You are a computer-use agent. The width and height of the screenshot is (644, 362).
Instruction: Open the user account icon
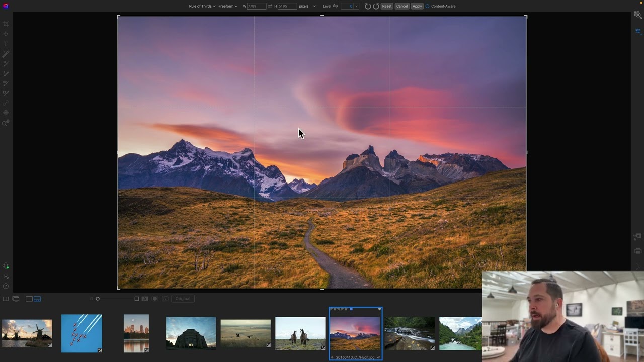[x=6, y=276]
